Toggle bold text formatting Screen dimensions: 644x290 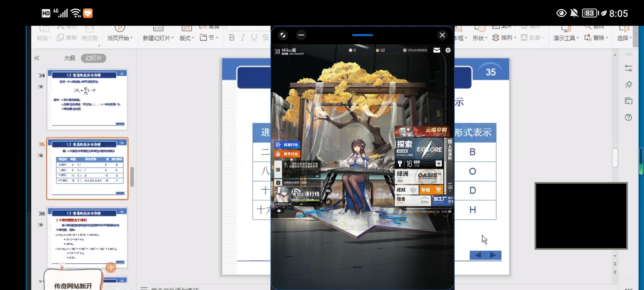point(232,38)
